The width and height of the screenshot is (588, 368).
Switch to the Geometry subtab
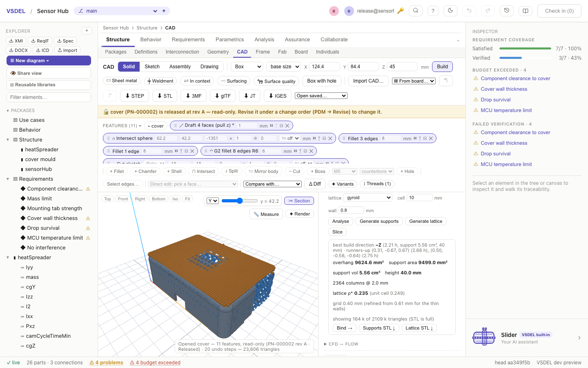(218, 52)
